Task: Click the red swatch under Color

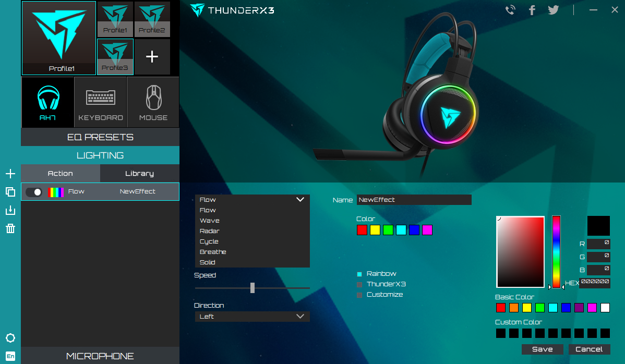Action: tap(362, 230)
